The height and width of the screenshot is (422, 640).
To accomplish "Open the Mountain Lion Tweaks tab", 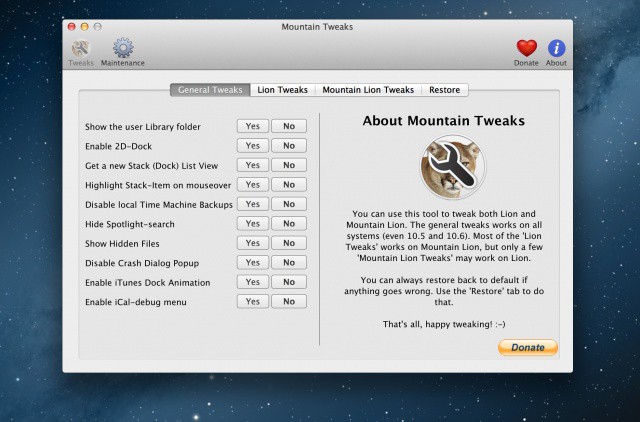I will (x=368, y=90).
